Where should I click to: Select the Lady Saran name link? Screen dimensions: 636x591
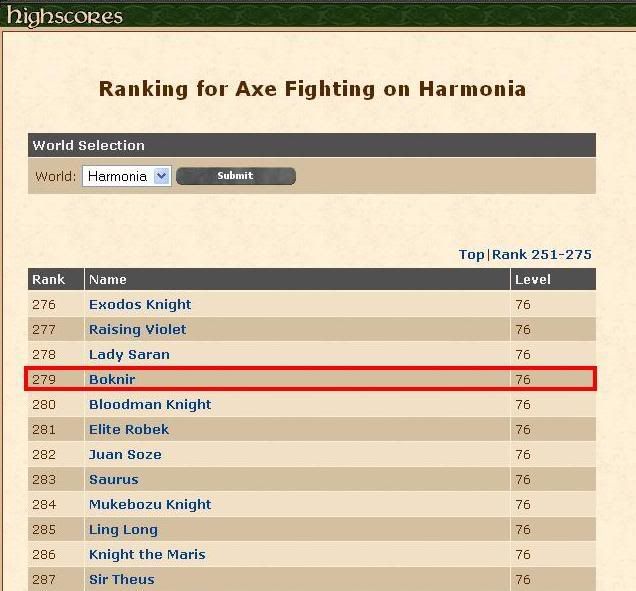pos(129,355)
